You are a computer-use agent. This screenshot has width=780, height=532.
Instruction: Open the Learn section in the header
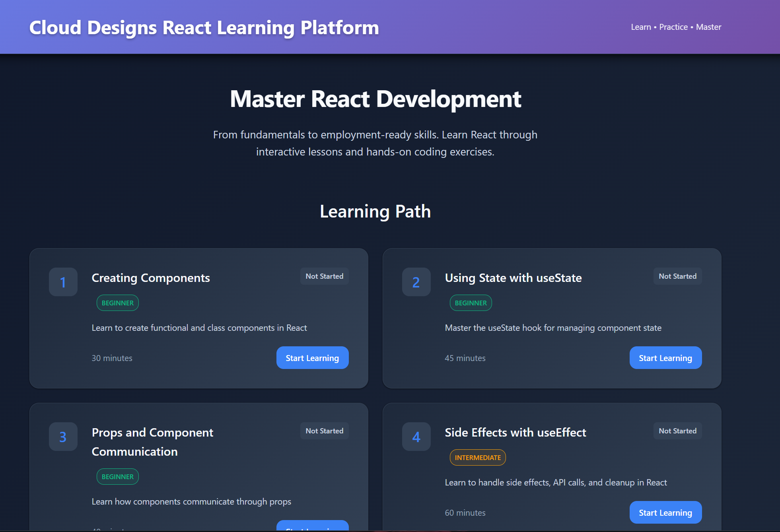tap(640, 27)
